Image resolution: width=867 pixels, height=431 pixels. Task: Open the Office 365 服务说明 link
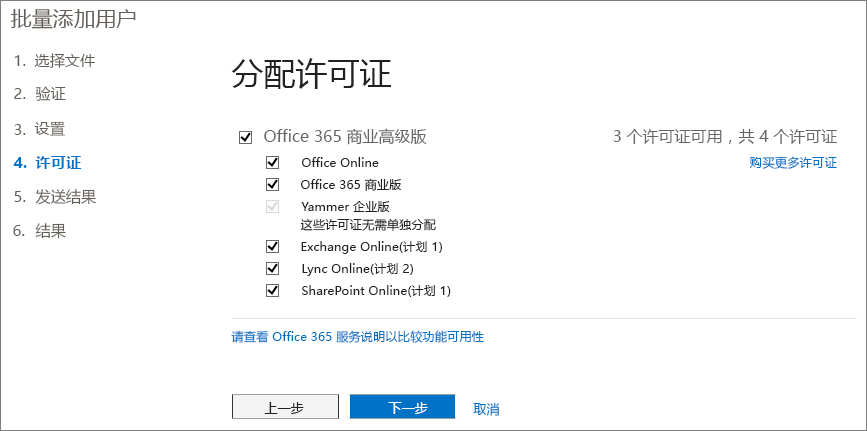pos(357,337)
